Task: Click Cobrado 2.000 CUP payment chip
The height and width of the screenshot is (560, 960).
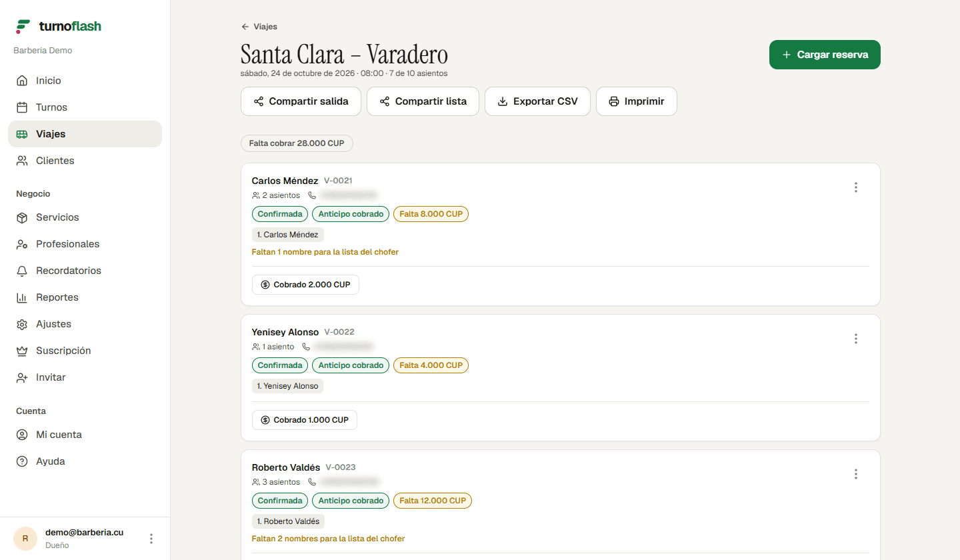Action: (x=305, y=285)
